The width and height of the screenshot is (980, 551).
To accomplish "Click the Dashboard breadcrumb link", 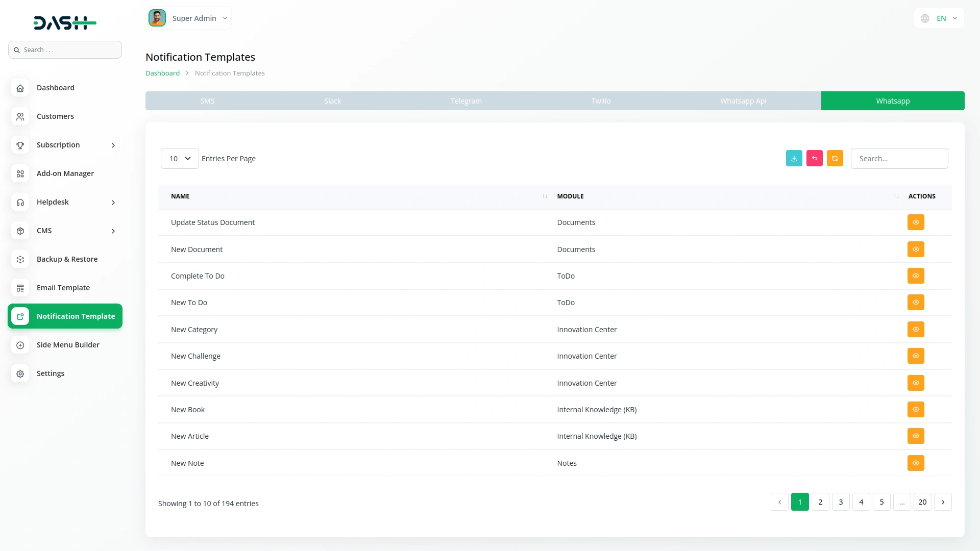I will click(x=162, y=73).
